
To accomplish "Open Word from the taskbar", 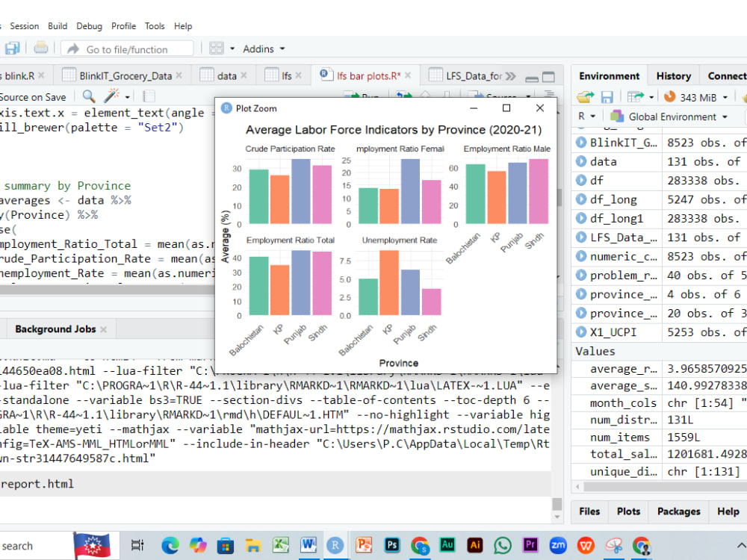I will (309, 545).
